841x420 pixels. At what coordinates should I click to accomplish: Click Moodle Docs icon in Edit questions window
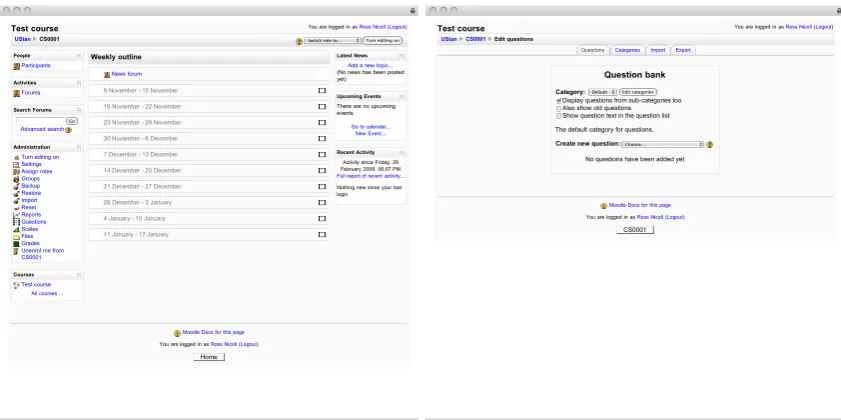(x=603, y=206)
